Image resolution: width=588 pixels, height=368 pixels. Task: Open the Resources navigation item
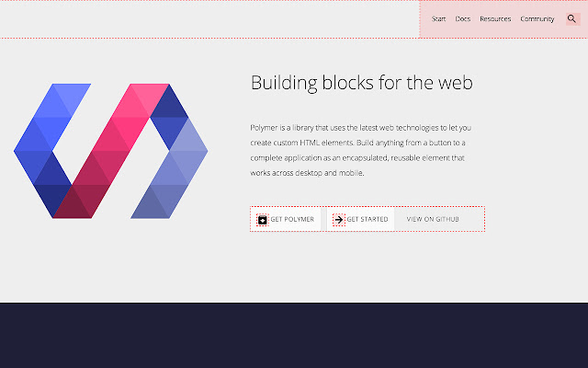495,18
